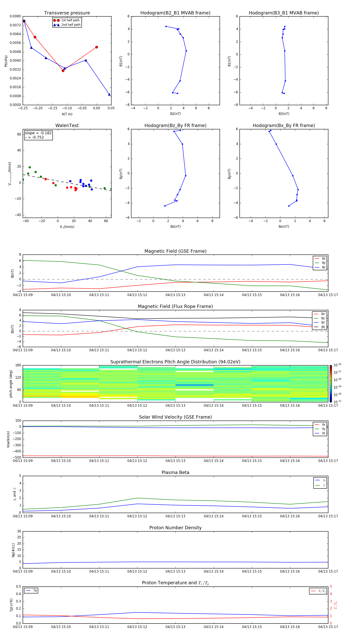The width and height of the screenshot is (351, 644).
Task: Select the '2nd half path' legend entry
Action: 67,25
